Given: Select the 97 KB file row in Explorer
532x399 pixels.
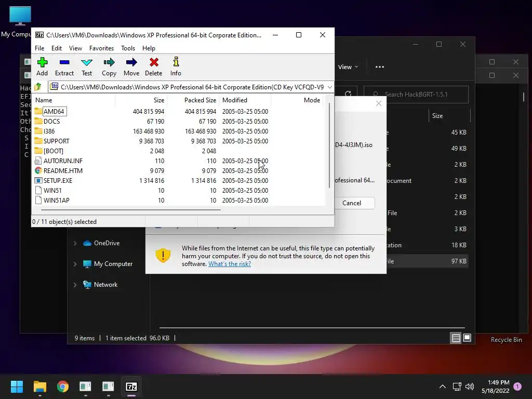Looking at the screenshot, I should pyautogui.click(x=427, y=261).
